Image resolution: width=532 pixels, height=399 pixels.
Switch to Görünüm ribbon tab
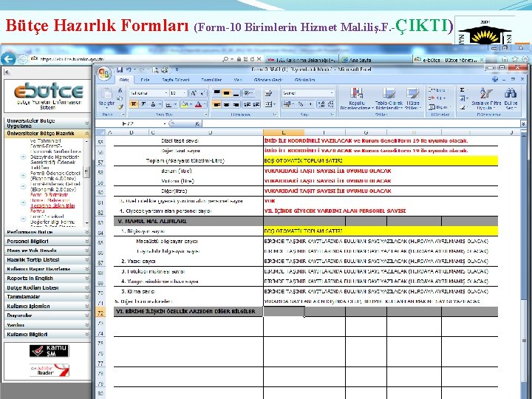click(304, 80)
